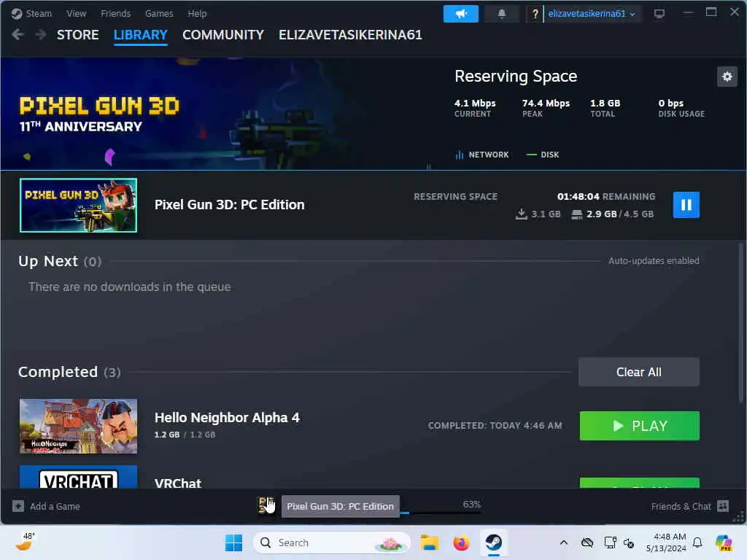Click Add a Game

tap(55, 507)
